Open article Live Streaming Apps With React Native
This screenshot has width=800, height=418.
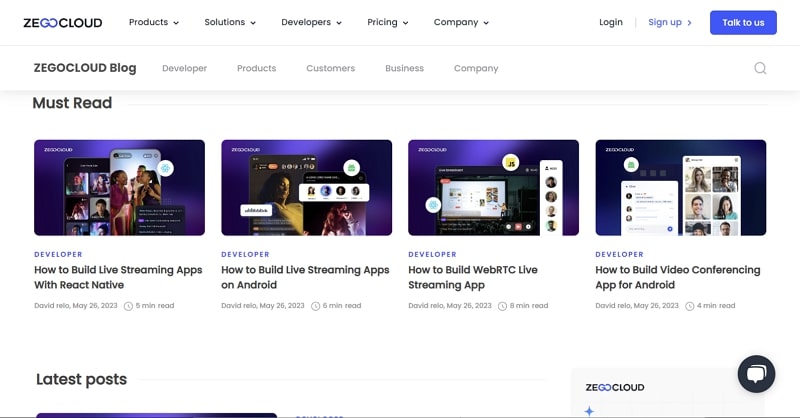pos(118,277)
